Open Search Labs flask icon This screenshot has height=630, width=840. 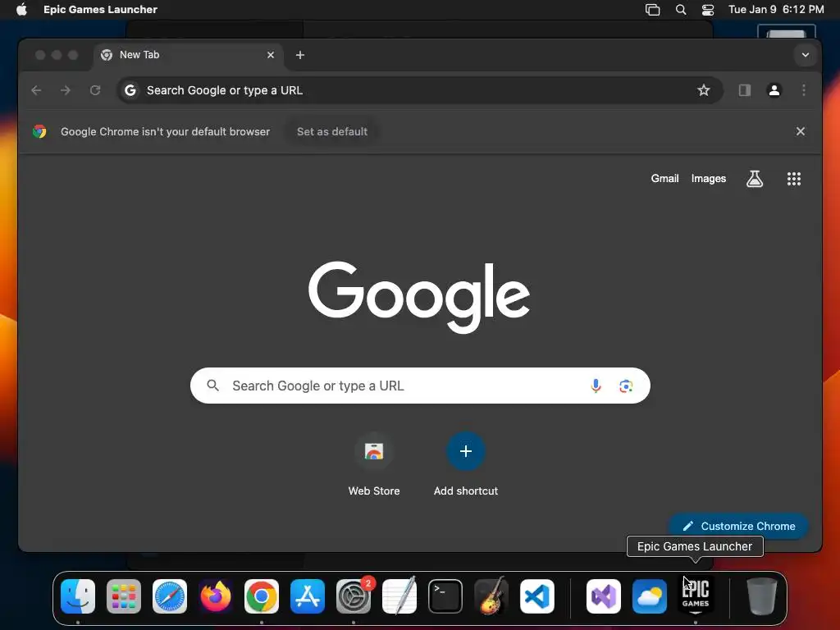point(755,179)
